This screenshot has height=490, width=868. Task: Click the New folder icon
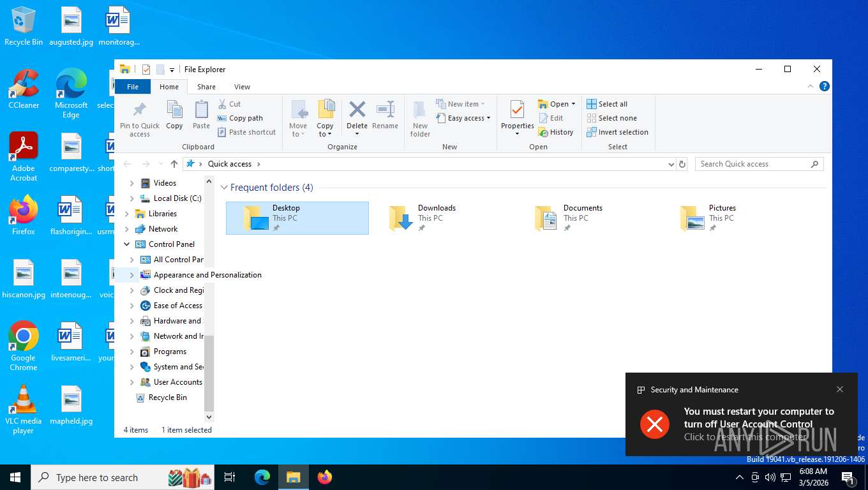click(x=420, y=110)
